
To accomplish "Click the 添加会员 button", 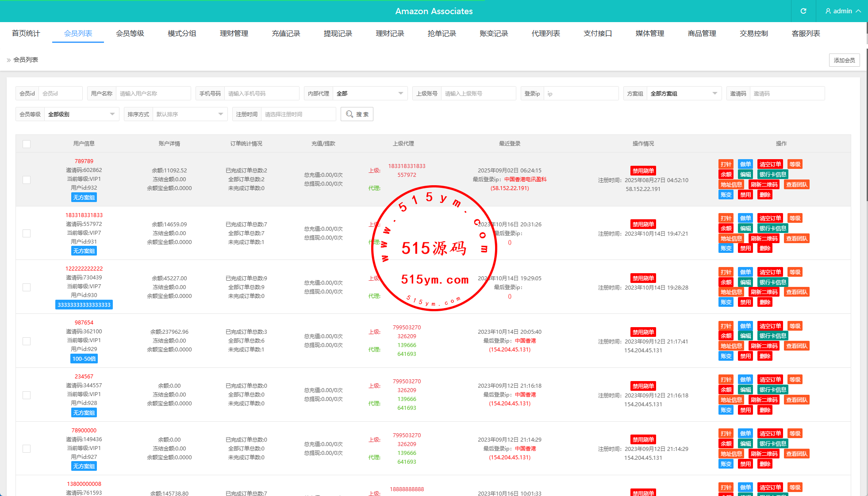I will [844, 60].
